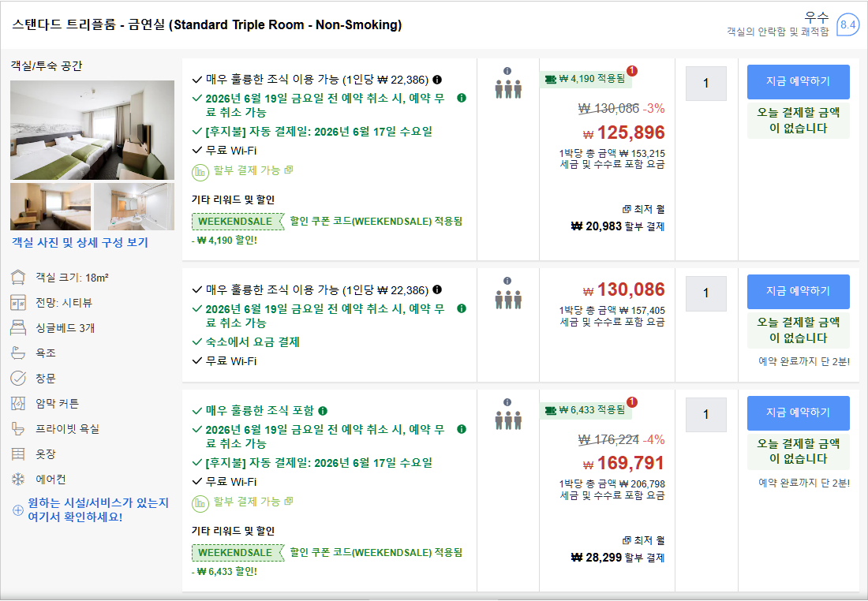Click info icon next to breakfast included text
868x601 pixels.
click(x=323, y=411)
